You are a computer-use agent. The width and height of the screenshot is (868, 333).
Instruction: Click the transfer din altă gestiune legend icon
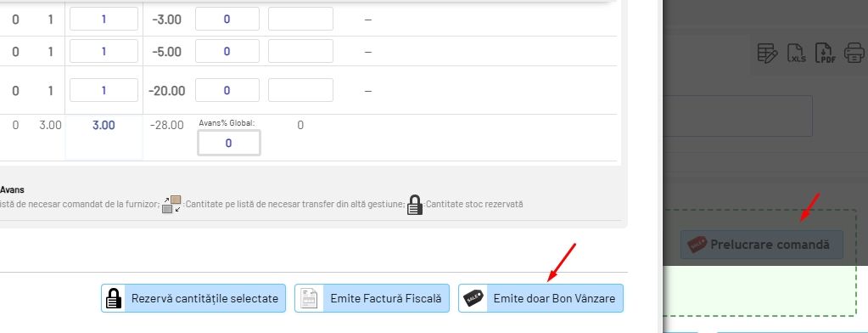point(171,205)
